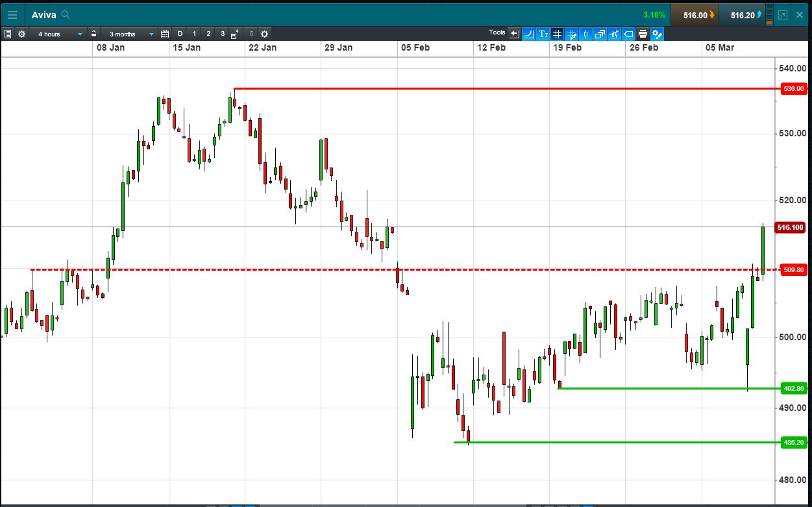Open the calendar date picker icon
This screenshot has width=812, height=507.
[x=165, y=34]
